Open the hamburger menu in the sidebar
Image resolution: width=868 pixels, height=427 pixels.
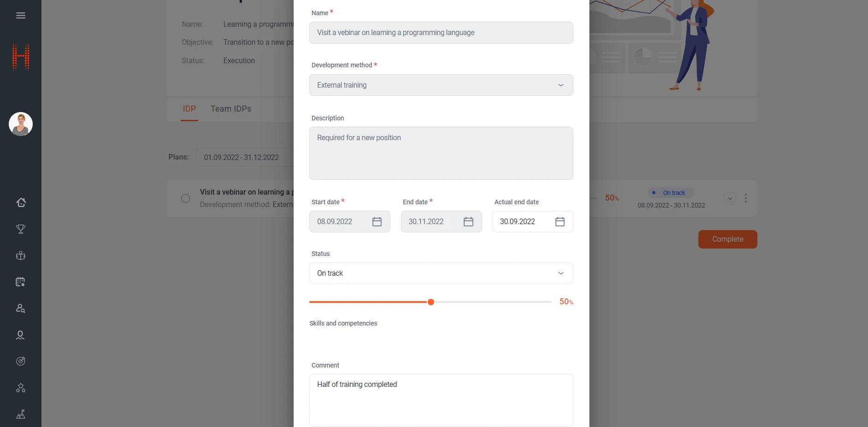click(x=21, y=16)
